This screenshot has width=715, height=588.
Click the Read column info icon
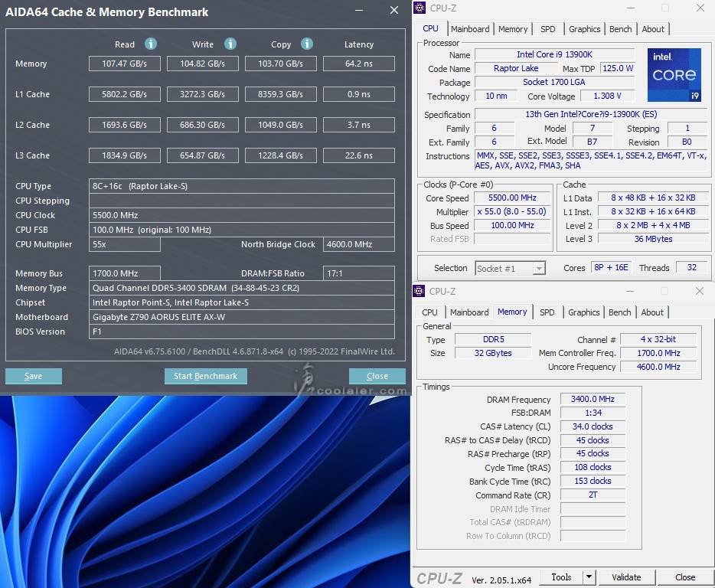tap(151, 44)
